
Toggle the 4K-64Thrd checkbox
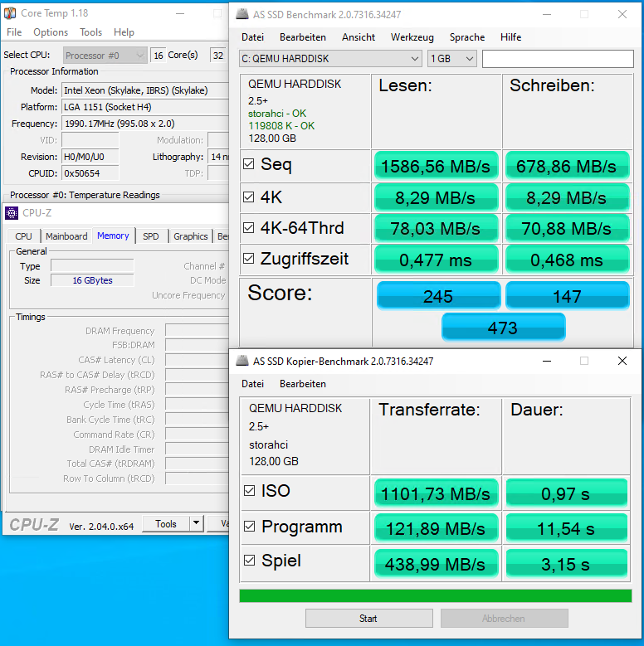coord(249,227)
